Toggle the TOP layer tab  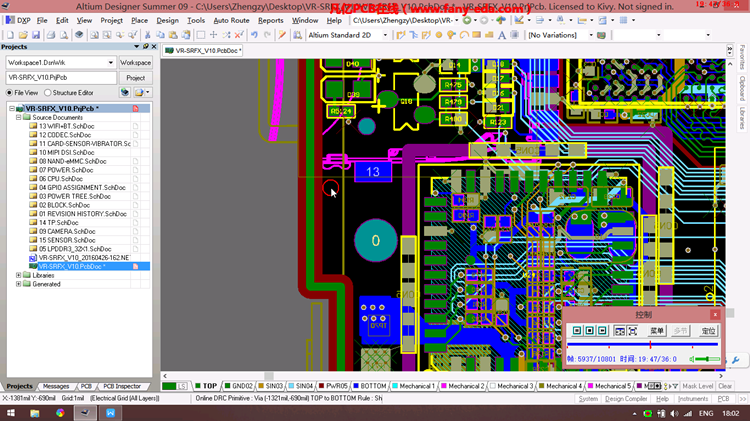(x=209, y=386)
